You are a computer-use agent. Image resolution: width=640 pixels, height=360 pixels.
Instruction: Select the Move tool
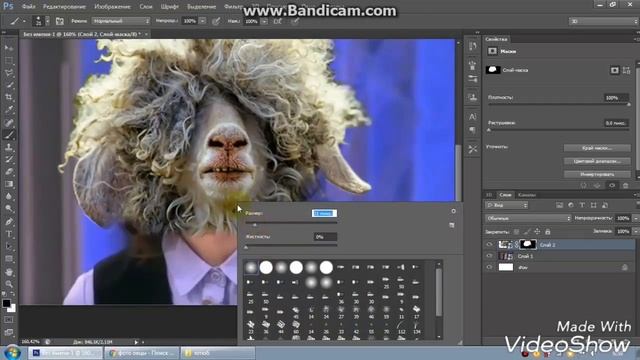[9, 48]
